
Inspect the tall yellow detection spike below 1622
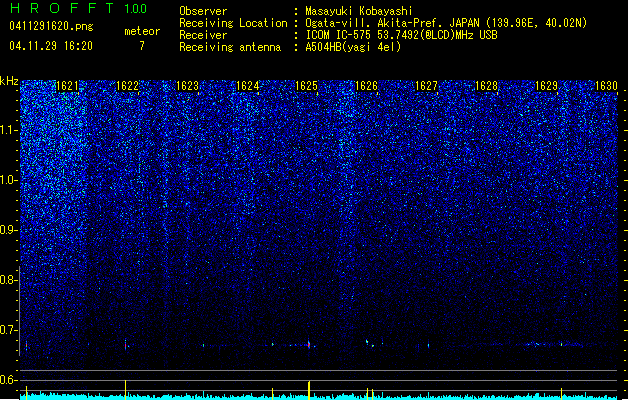point(126,390)
